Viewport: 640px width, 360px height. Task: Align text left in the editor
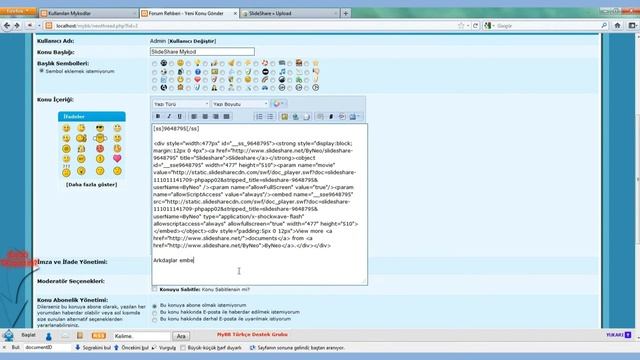coord(194,116)
